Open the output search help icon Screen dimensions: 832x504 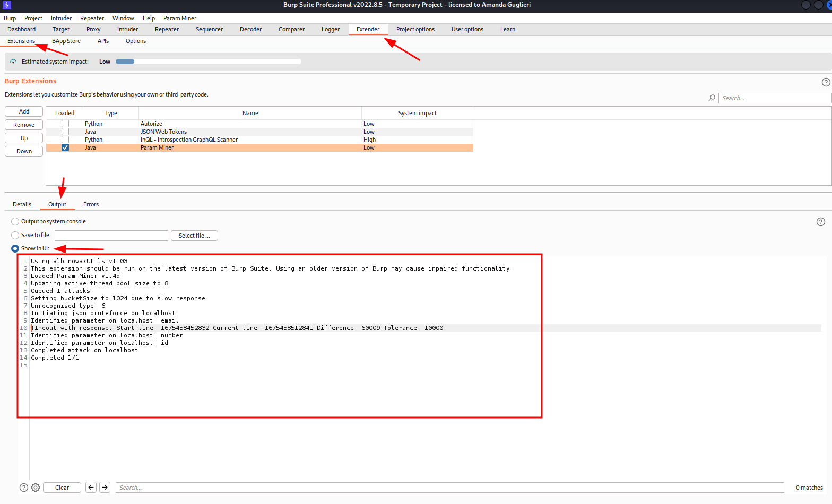click(x=23, y=488)
